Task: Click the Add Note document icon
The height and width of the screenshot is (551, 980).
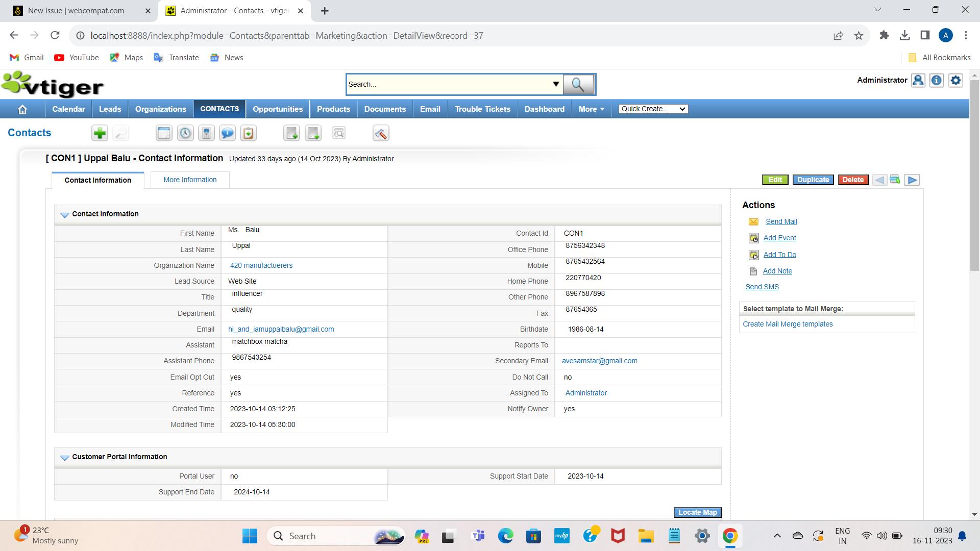Action: tap(754, 271)
